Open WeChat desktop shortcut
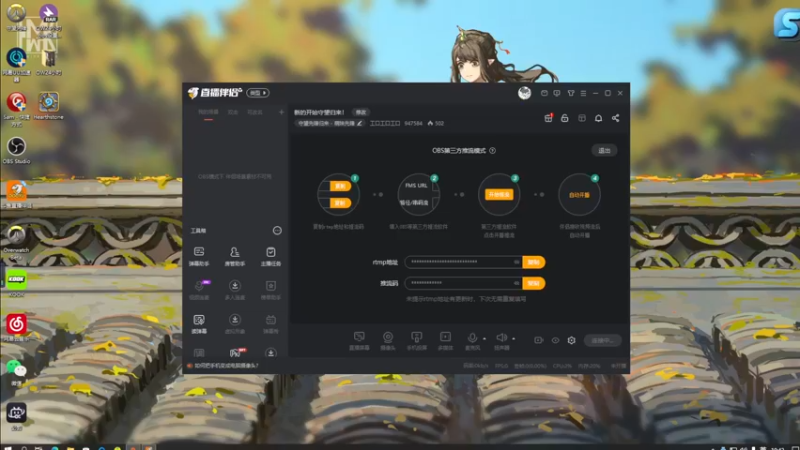 16,372
